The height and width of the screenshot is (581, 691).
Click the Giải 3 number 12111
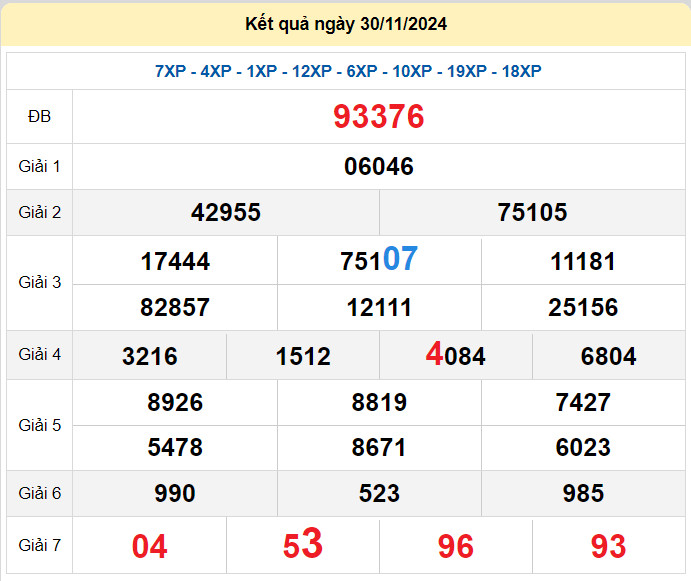pyautogui.click(x=379, y=307)
